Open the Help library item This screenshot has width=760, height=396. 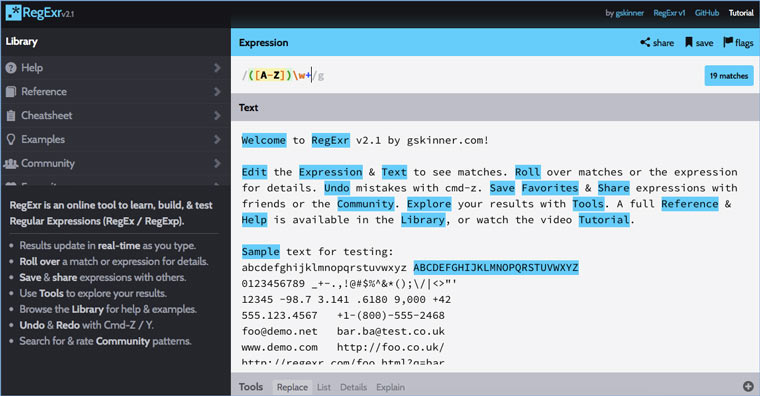tap(115, 68)
